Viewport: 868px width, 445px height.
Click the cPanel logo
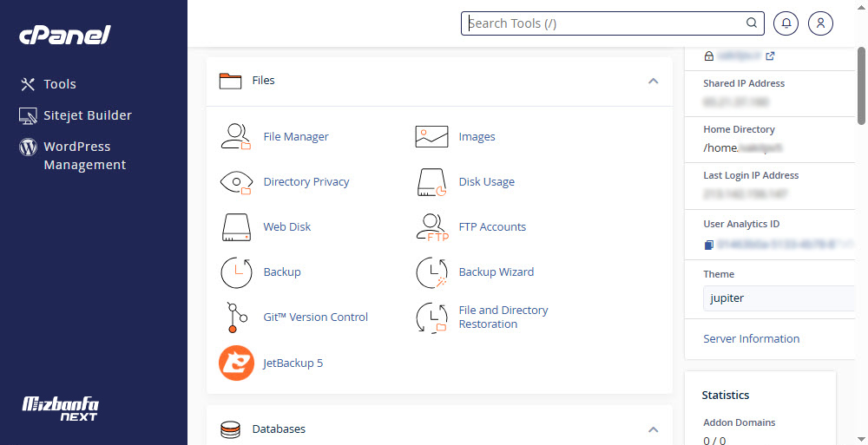65,36
